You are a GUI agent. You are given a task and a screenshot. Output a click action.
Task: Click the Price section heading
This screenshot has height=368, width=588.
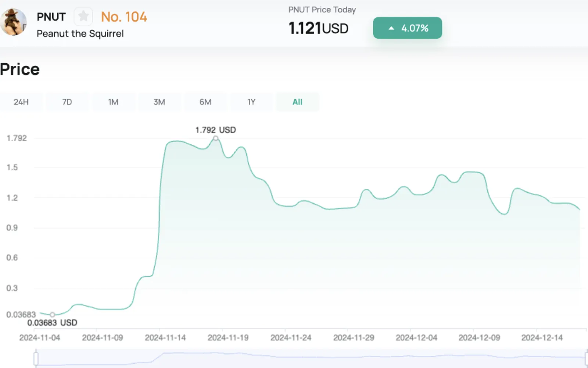tap(20, 70)
